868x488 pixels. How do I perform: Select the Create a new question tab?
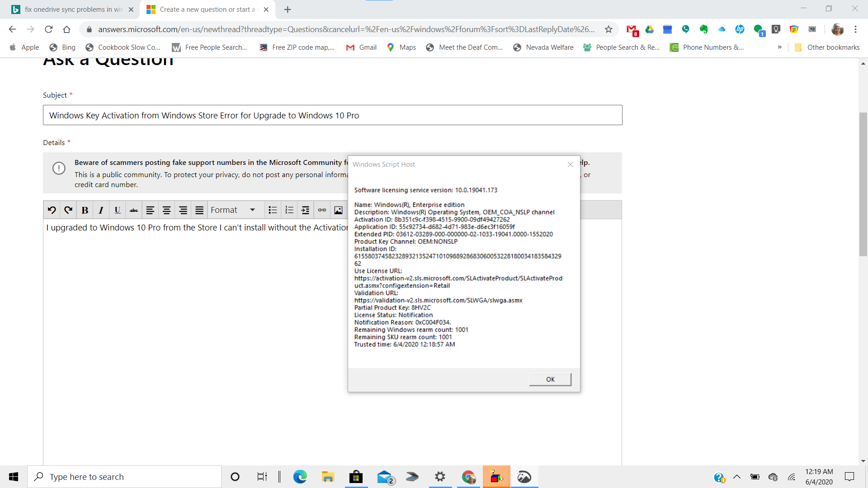pos(208,9)
